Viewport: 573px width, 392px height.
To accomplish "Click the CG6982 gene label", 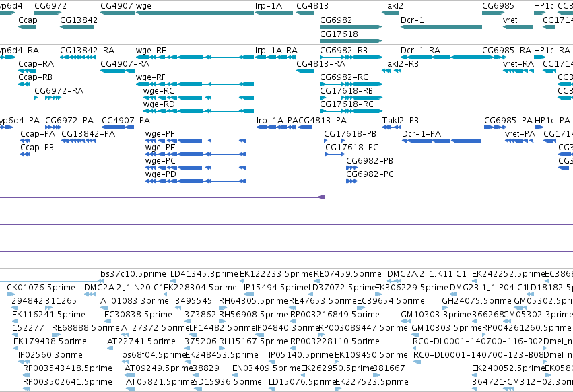I will tap(336, 20).
